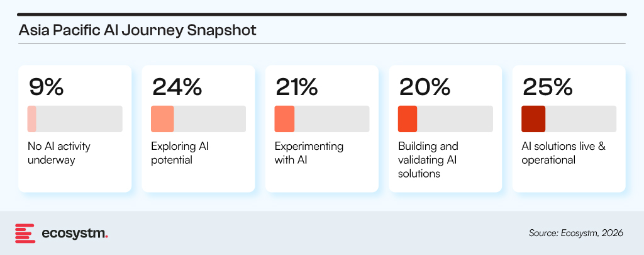The width and height of the screenshot is (644, 255).
Task: Click the Ecosystm logo icon
Action: [x=25, y=232]
